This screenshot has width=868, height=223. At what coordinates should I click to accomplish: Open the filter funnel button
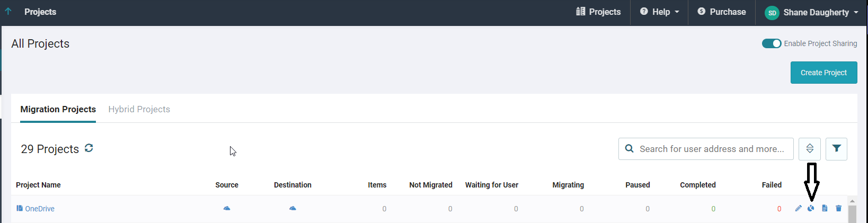[x=836, y=149]
